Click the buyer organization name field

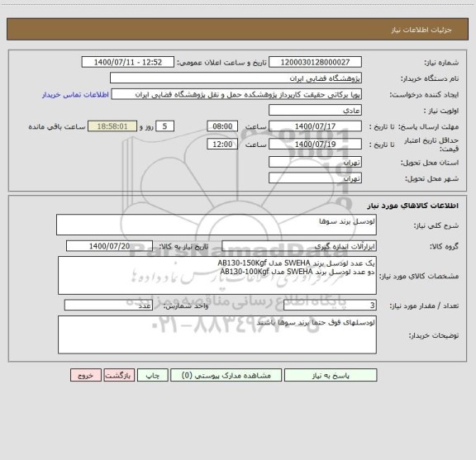[236, 78]
